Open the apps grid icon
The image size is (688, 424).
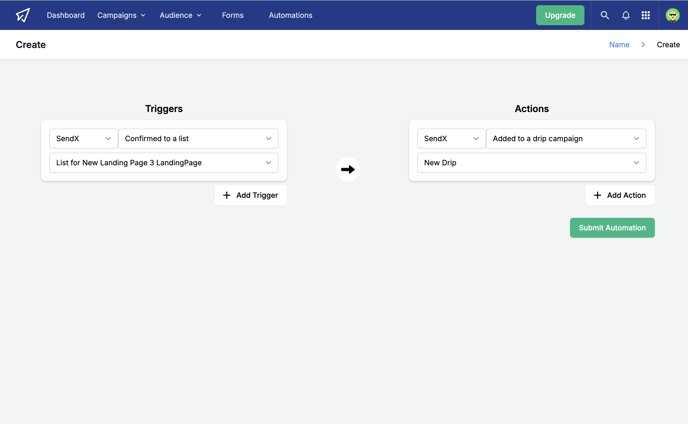pyautogui.click(x=645, y=15)
